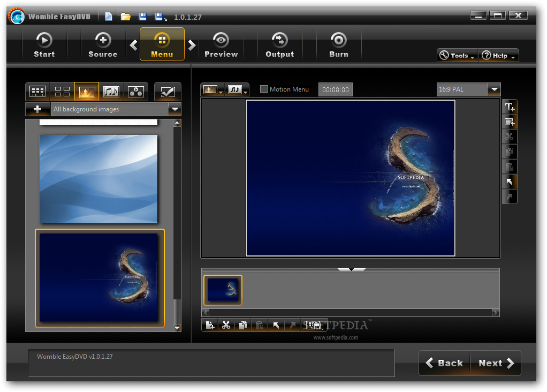Select the dark blue Softpedia background thumbnail
The width and height of the screenshot is (547, 392).
[100, 278]
